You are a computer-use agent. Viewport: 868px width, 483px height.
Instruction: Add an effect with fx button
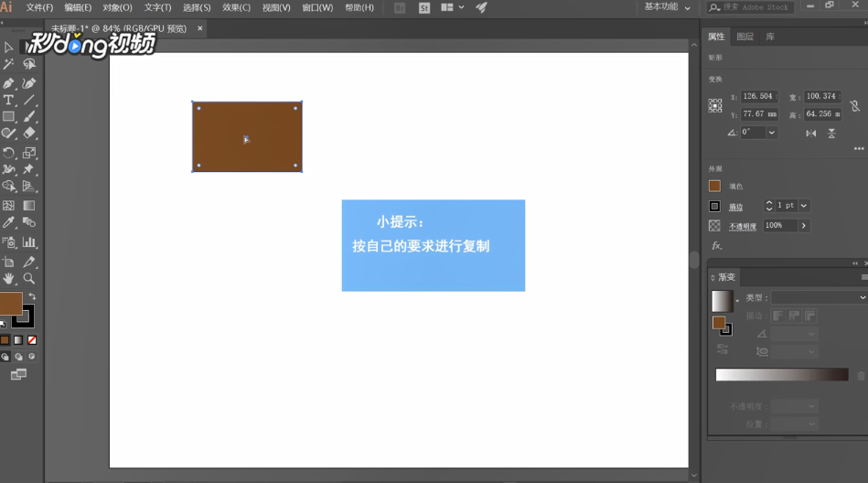click(x=716, y=245)
